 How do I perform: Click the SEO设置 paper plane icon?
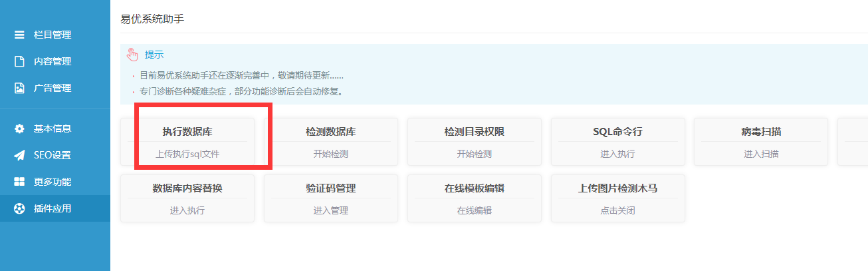(20, 155)
